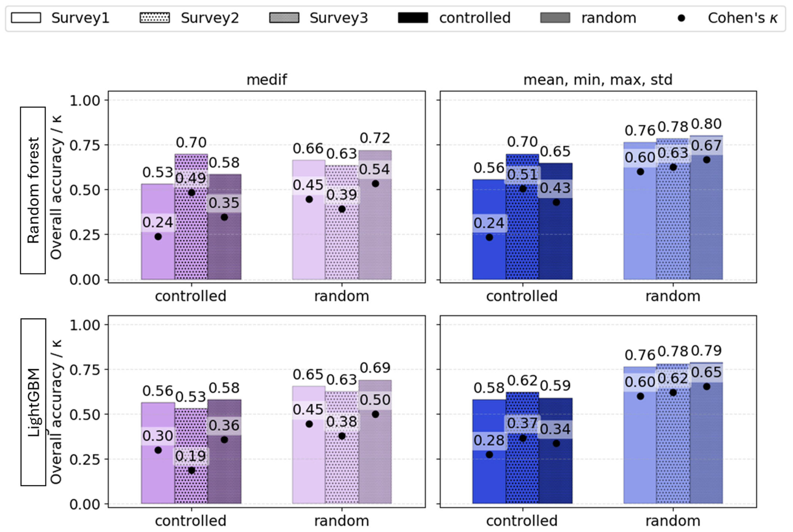The height and width of the screenshot is (532, 793).
Task: Click the 'medif' chart title
Action: tap(267, 80)
